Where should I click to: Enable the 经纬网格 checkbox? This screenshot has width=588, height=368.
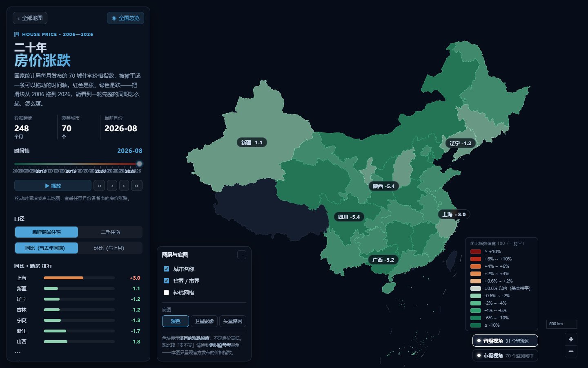click(166, 292)
